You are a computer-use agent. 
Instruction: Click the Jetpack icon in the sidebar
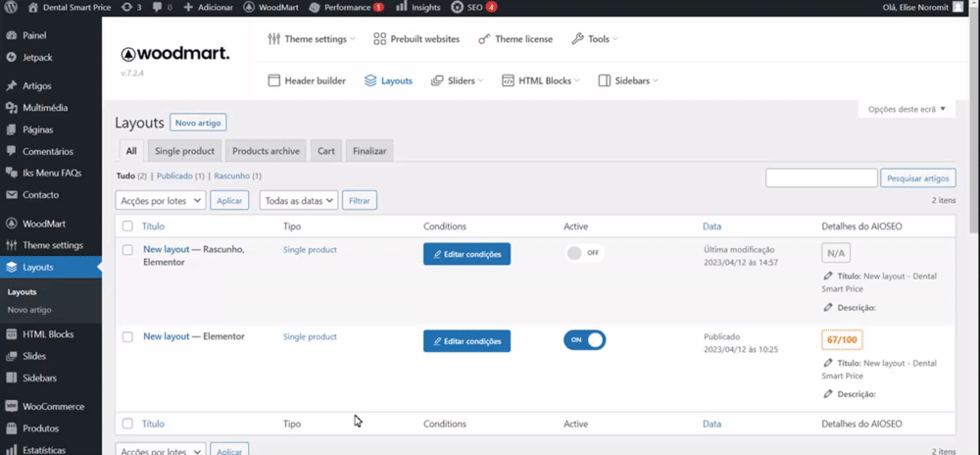(x=11, y=58)
